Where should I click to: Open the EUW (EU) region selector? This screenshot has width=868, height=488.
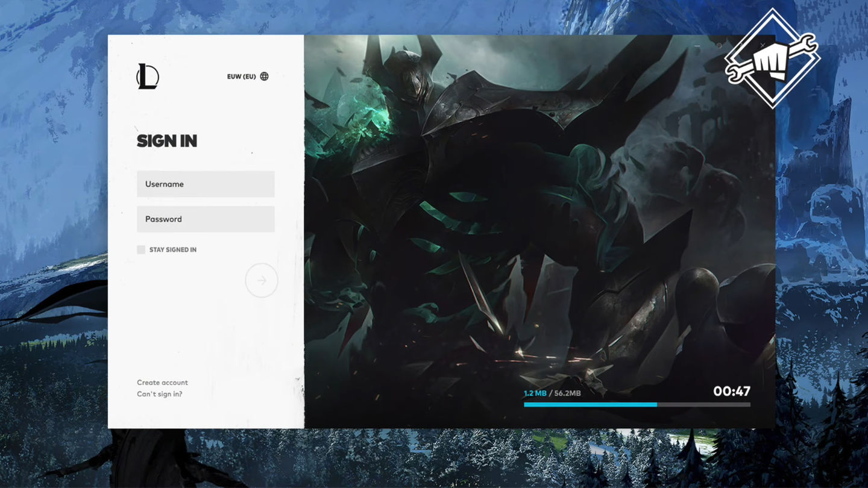point(248,77)
